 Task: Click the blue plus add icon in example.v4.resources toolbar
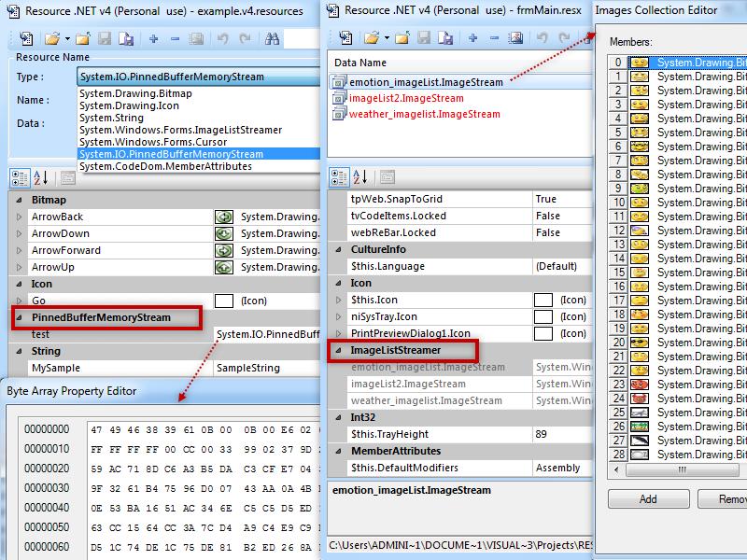[153, 39]
